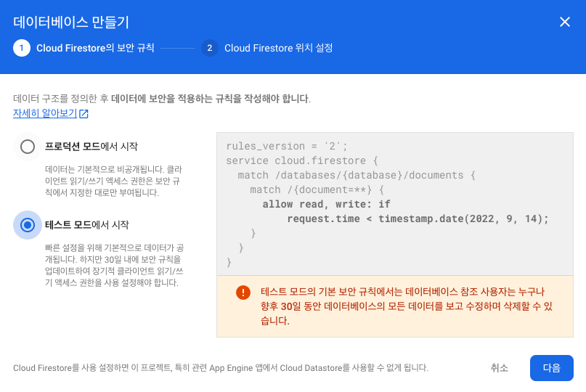Select 테스트 모드에서 시작 radio button
The width and height of the screenshot is (586, 392).
tap(28, 225)
